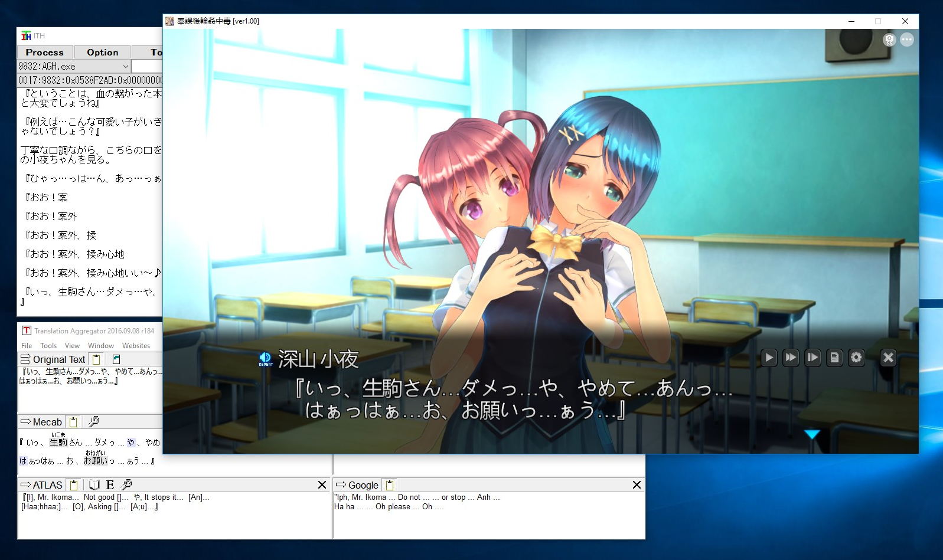This screenshot has width=943, height=560.
Task: Click the skip-to-next button in the game
Action: point(813,357)
